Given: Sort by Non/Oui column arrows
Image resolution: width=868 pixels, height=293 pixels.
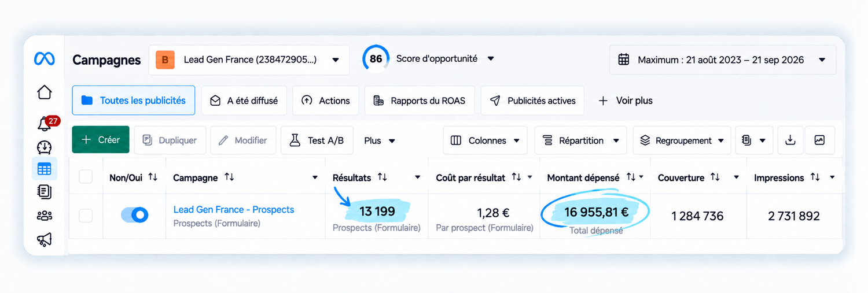Looking at the screenshot, I should point(153,177).
